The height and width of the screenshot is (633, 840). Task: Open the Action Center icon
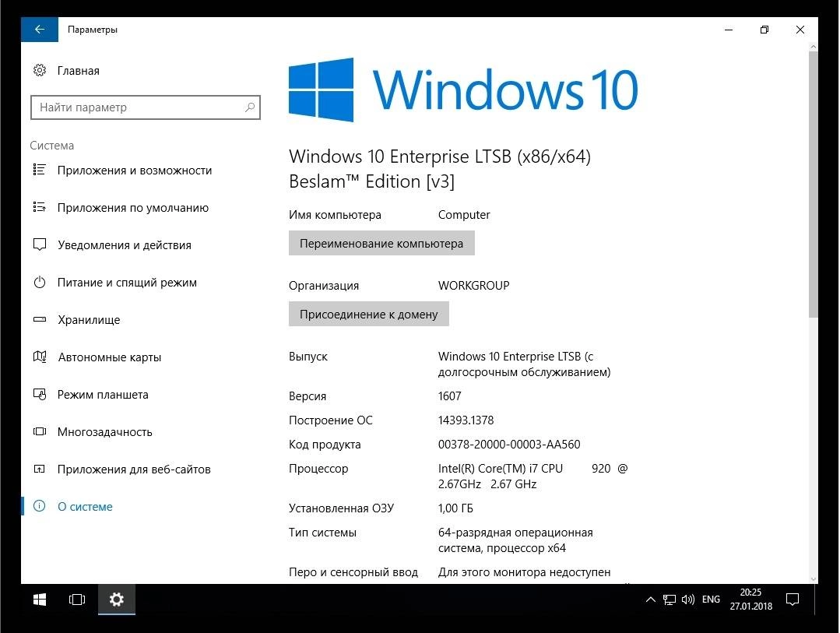tap(792, 600)
